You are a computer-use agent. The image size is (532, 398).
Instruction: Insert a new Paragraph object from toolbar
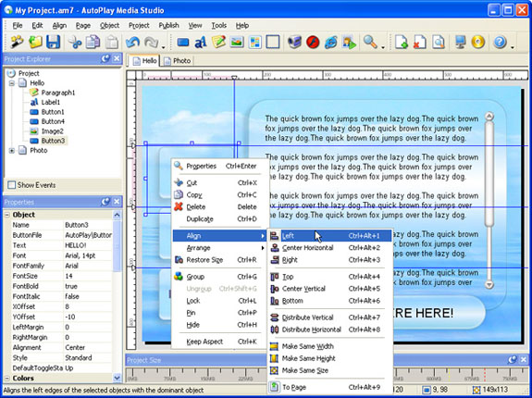[219, 43]
